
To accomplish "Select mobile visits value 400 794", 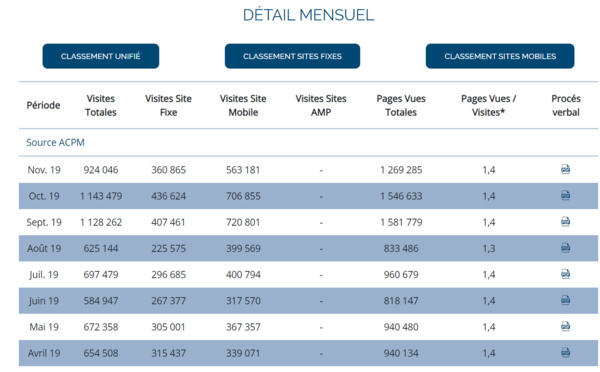I will point(243,274).
